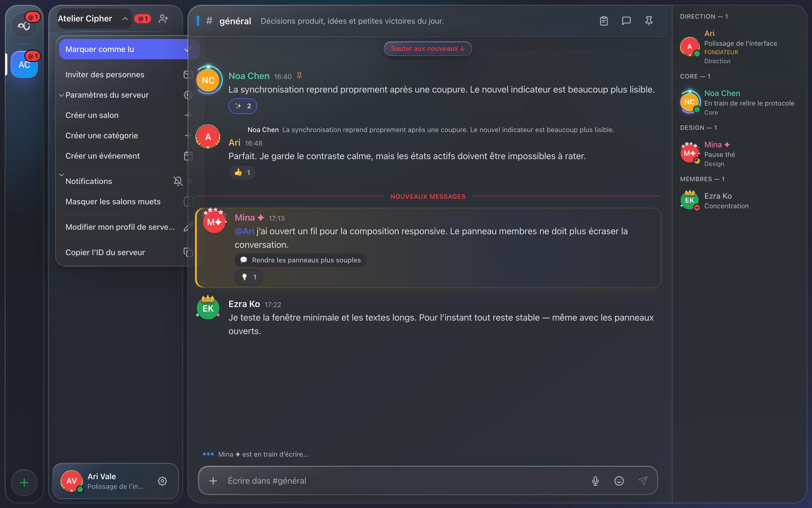Show pinned messages with pin icon
This screenshot has height=508, width=812.
click(x=649, y=21)
